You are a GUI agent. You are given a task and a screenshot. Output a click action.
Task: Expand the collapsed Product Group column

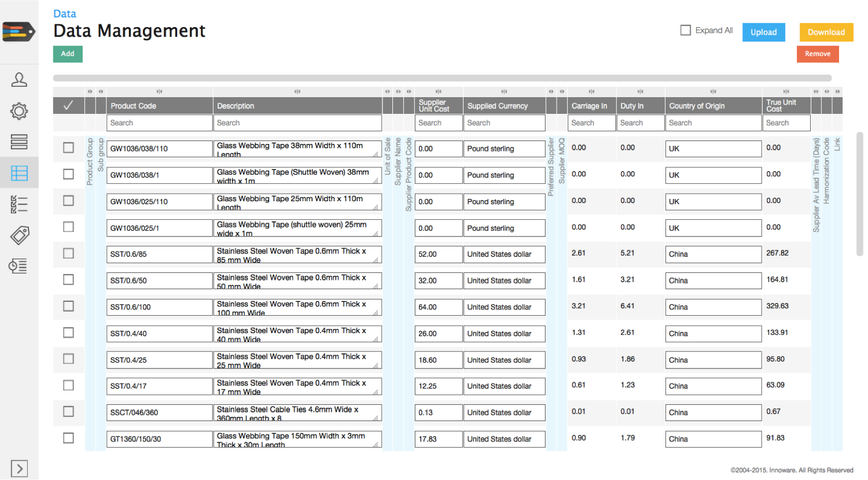click(x=90, y=91)
